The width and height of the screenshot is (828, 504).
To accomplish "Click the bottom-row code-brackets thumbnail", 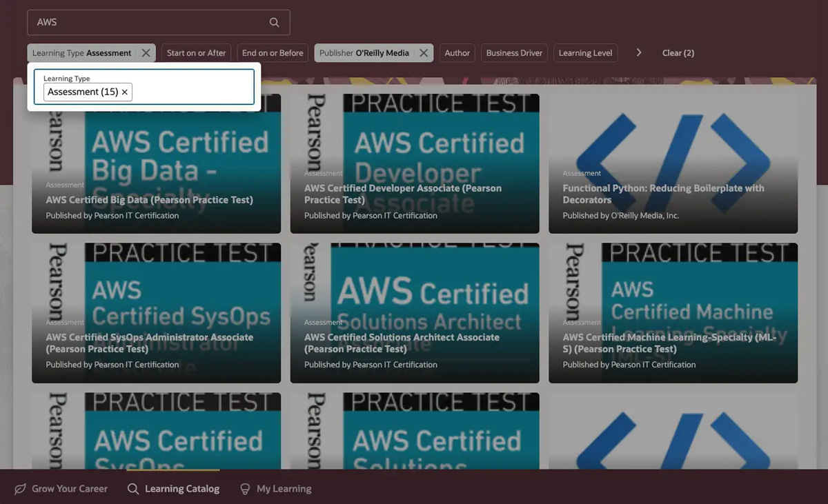I will click(673, 431).
